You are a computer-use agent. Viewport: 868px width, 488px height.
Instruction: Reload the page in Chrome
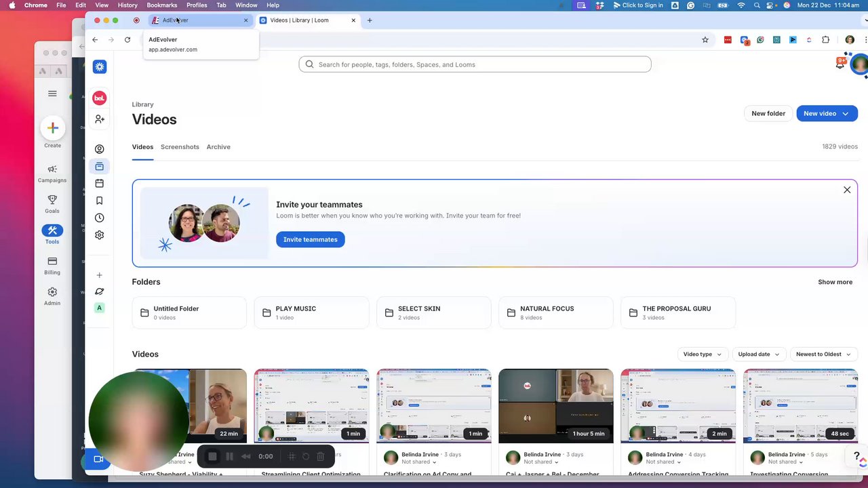click(127, 40)
